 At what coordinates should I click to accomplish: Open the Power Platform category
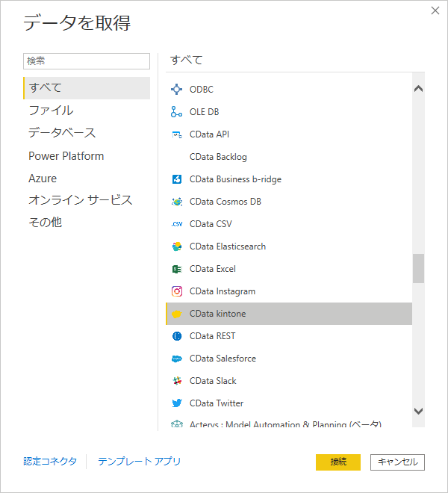pos(87,156)
